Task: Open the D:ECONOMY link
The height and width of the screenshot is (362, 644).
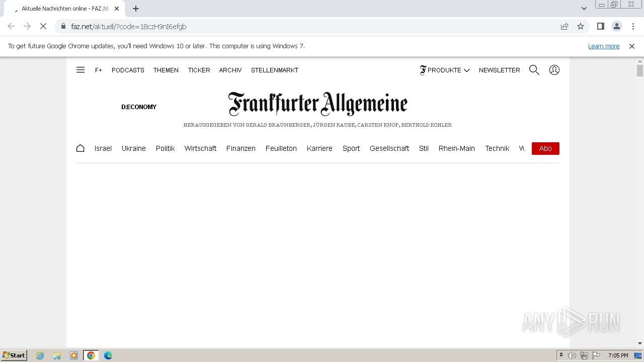Action: (139, 107)
